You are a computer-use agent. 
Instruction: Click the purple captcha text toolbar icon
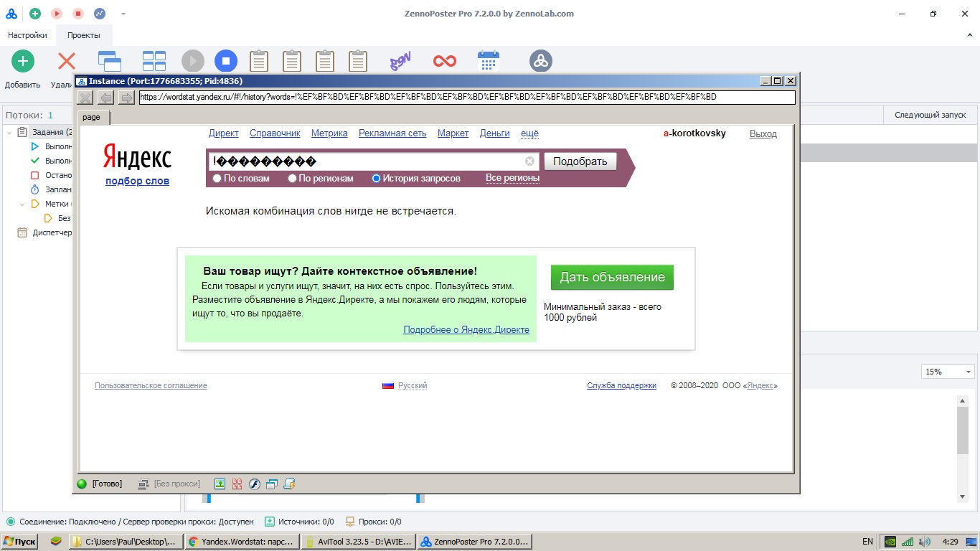[400, 61]
